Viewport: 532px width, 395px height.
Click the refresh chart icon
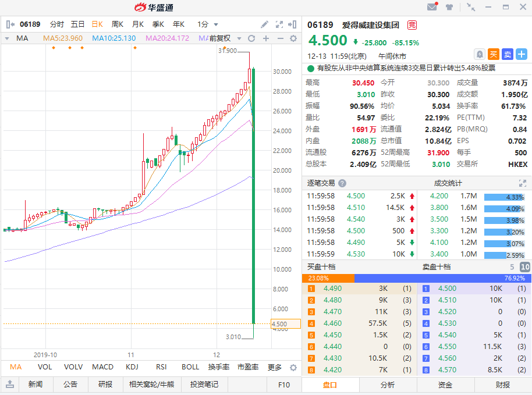point(251,38)
